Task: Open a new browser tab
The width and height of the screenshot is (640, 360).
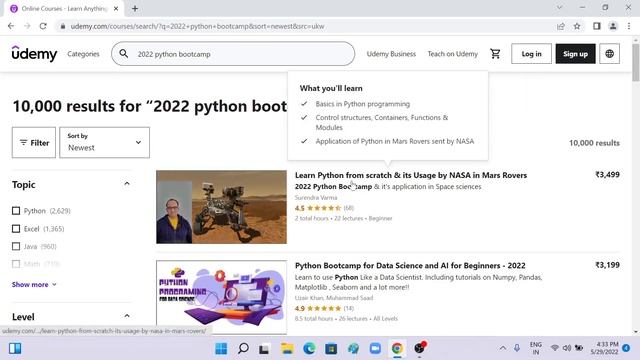Action: [x=135, y=8]
